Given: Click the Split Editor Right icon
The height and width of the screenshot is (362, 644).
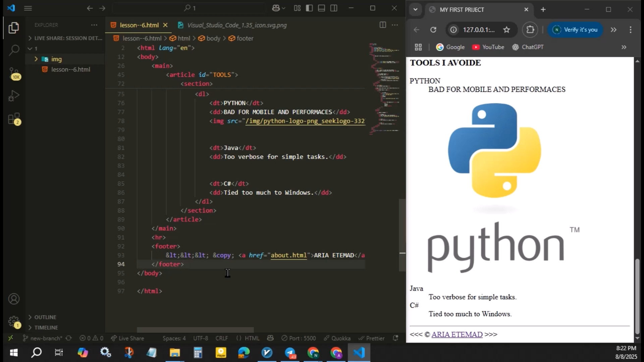Looking at the screenshot, I should coord(382,25).
